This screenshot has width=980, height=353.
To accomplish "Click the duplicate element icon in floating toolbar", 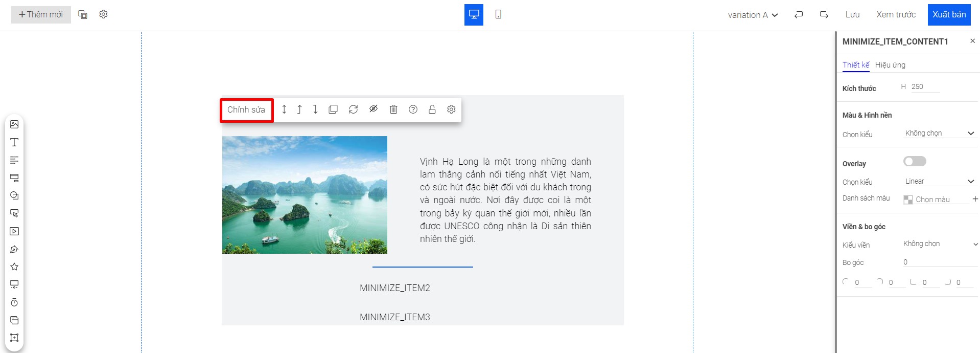I will tap(333, 109).
